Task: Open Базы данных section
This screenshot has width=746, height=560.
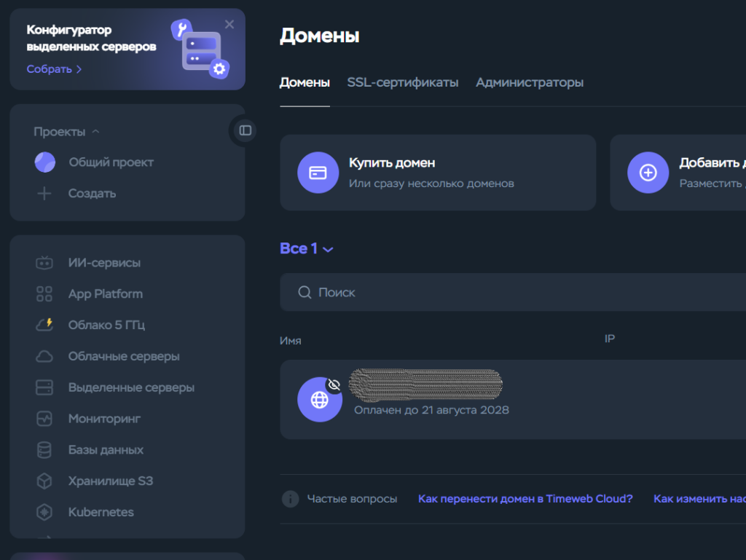Action: click(106, 450)
